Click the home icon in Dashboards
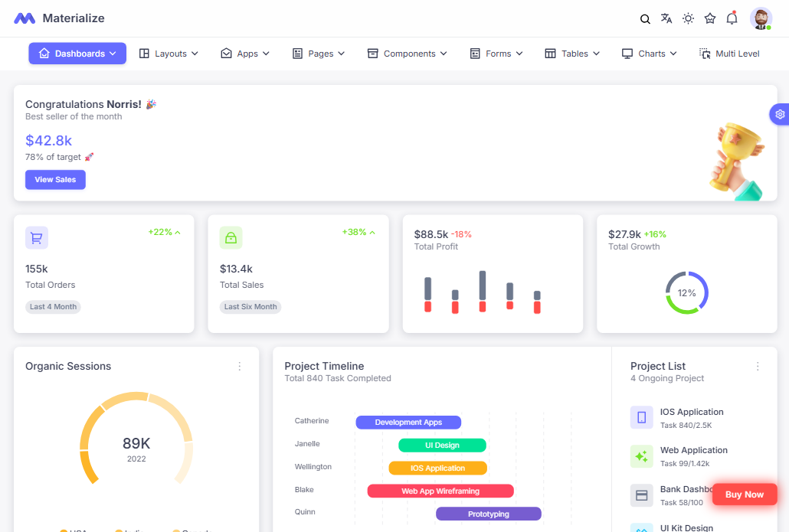 tap(44, 54)
